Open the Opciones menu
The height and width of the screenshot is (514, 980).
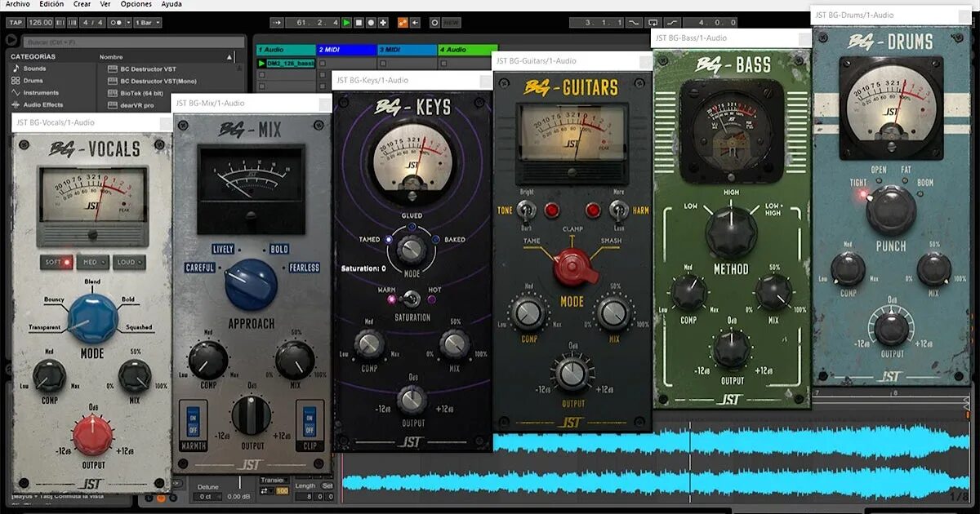[136, 4]
